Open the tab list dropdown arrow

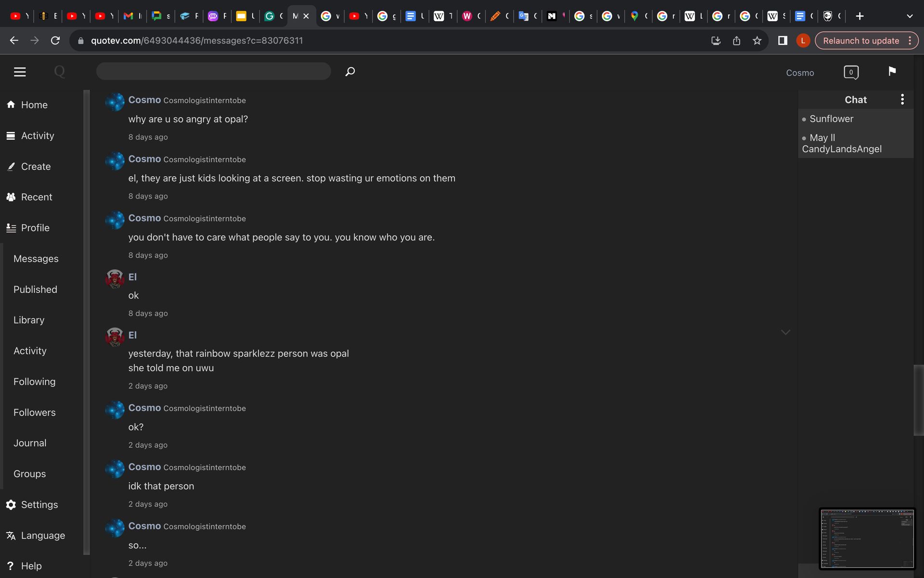909,16
